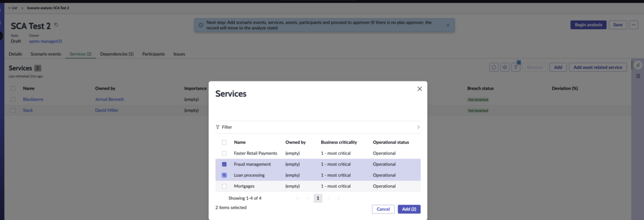Jump to last page arrow in dialog pagination
Viewport: 644px width, 220px height.
[x=338, y=198]
